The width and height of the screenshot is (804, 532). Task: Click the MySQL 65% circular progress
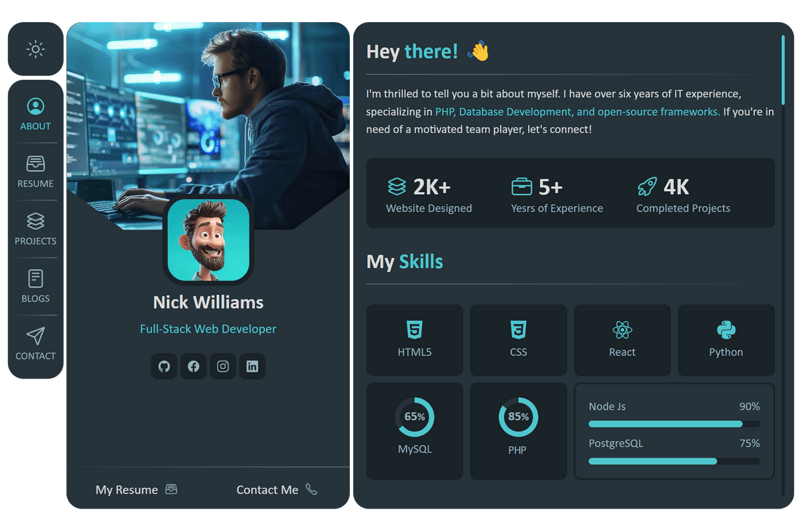(415, 417)
